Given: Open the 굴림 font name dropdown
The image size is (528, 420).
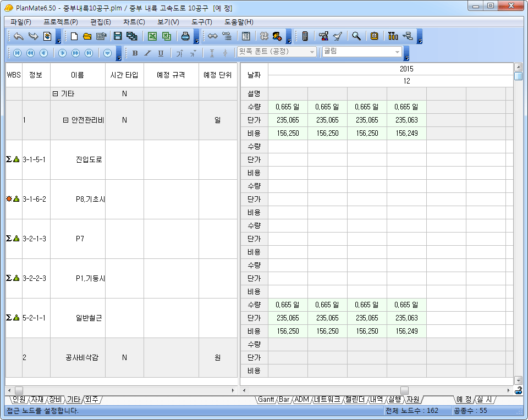Looking at the screenshot, I should (x=397, y=52).
